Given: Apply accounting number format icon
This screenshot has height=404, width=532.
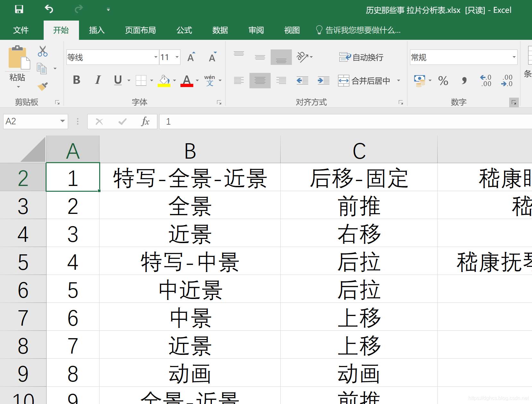Looking at the screenshot, I should [420, 81].
